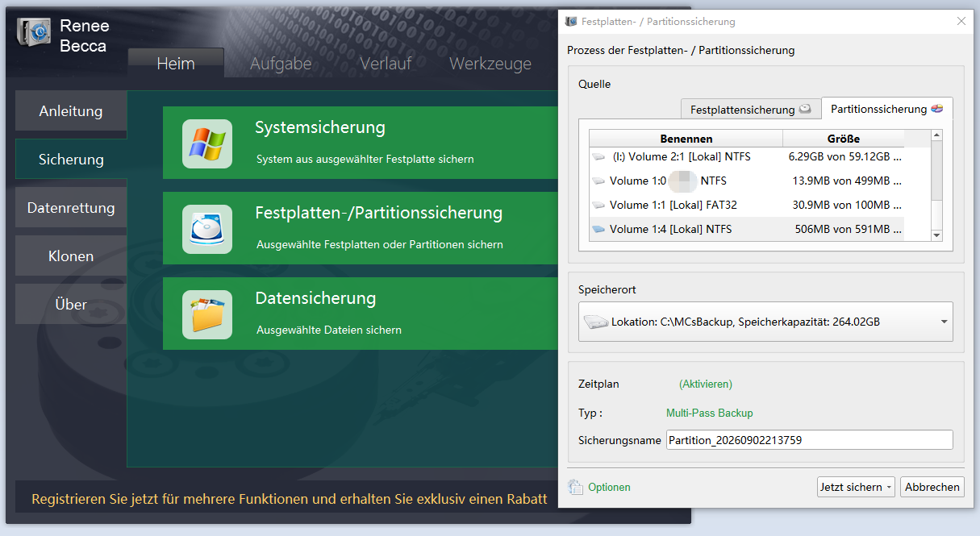Choose the Datensicherung option
Viewport: 980px width, 536px height.
(361, 314)
